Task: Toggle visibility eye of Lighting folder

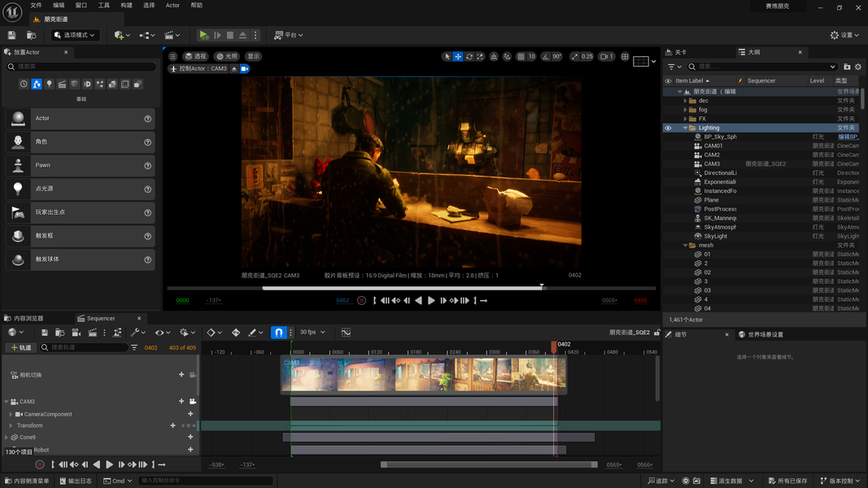Action: click(x=668, y=128)
